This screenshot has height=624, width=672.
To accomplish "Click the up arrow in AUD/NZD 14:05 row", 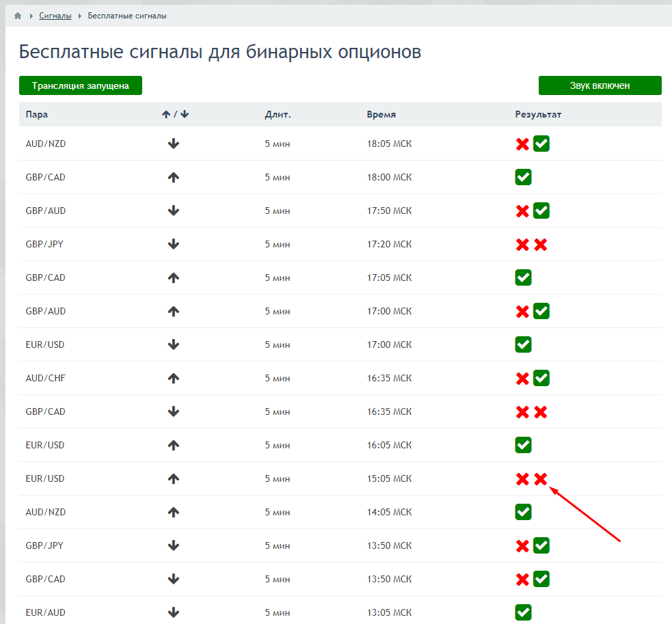I will pyautogui.click(x=173, y=512).
